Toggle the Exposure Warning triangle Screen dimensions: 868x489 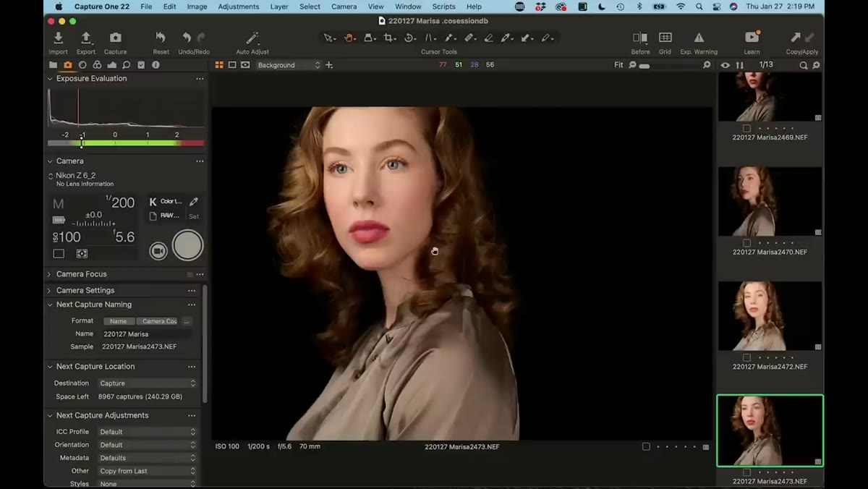[x=699, y=38]
